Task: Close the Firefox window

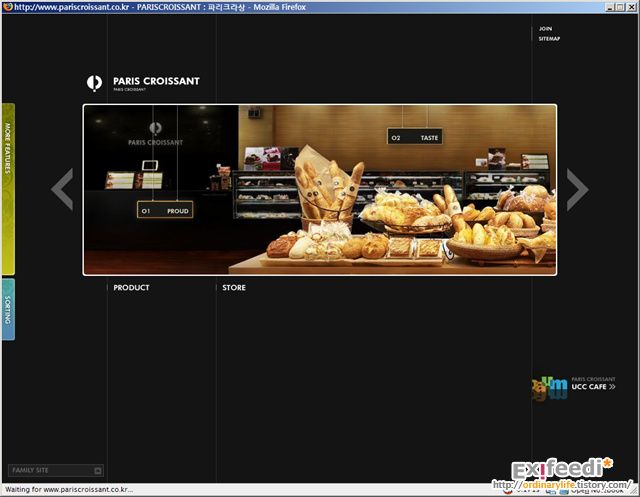Action: point(631,7)
